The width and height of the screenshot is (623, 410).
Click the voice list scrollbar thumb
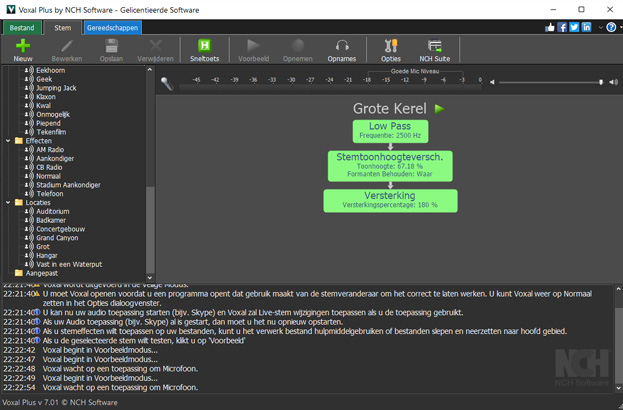pos(150,230)
